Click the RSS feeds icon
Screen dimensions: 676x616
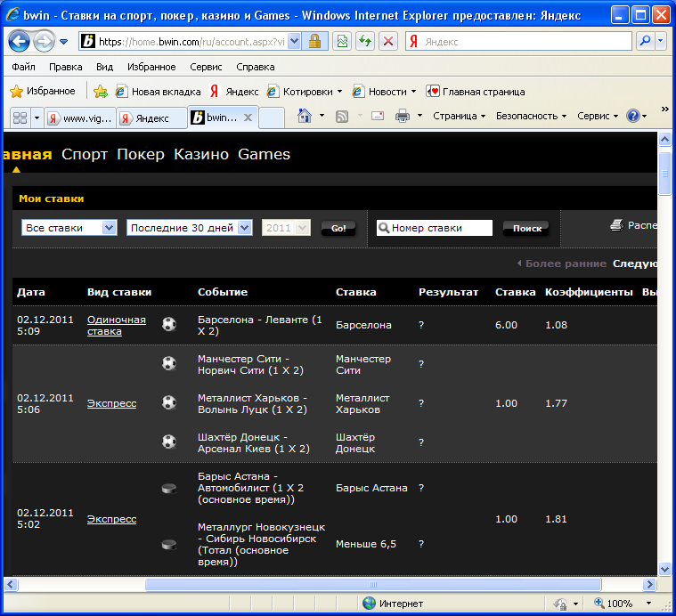click(x=342, y=117)
